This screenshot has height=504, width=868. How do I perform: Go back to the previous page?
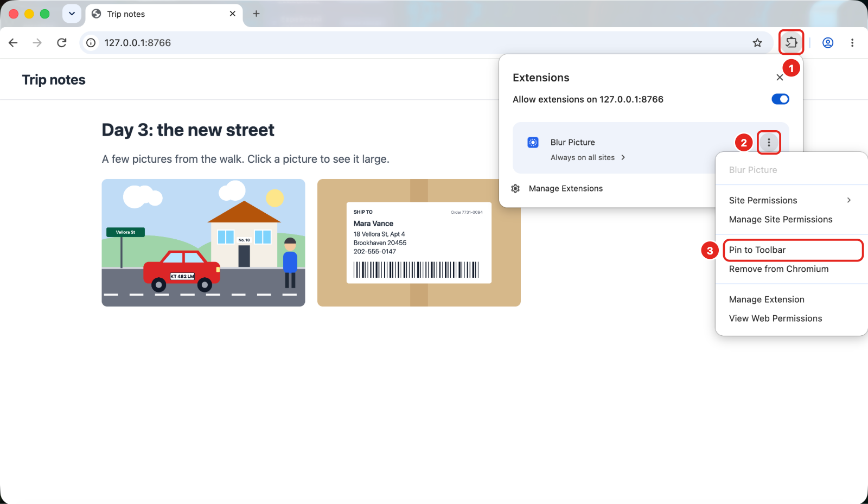pos(14,43)
